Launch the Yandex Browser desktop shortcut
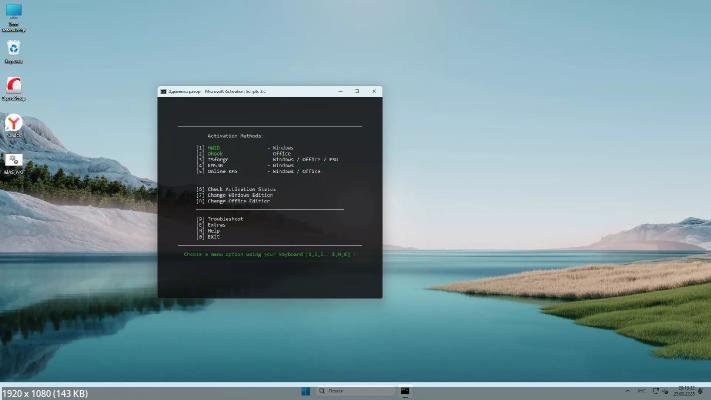The image size is (711, 400). pyautogui.click(x=14, y=126)
